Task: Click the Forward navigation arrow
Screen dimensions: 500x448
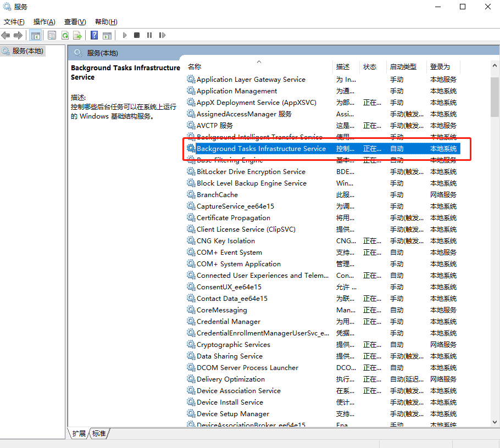Action: [18, 35]
